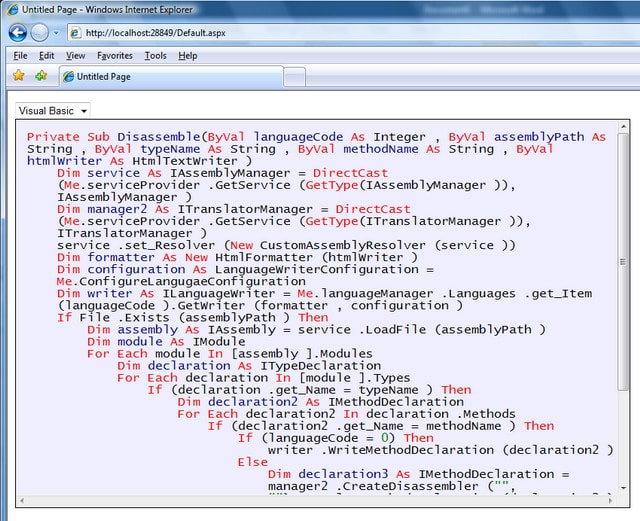Click 'HtmlTextWriter' in the code
The width and height of the screenshot is (640, 521).
tap(184, 161)
